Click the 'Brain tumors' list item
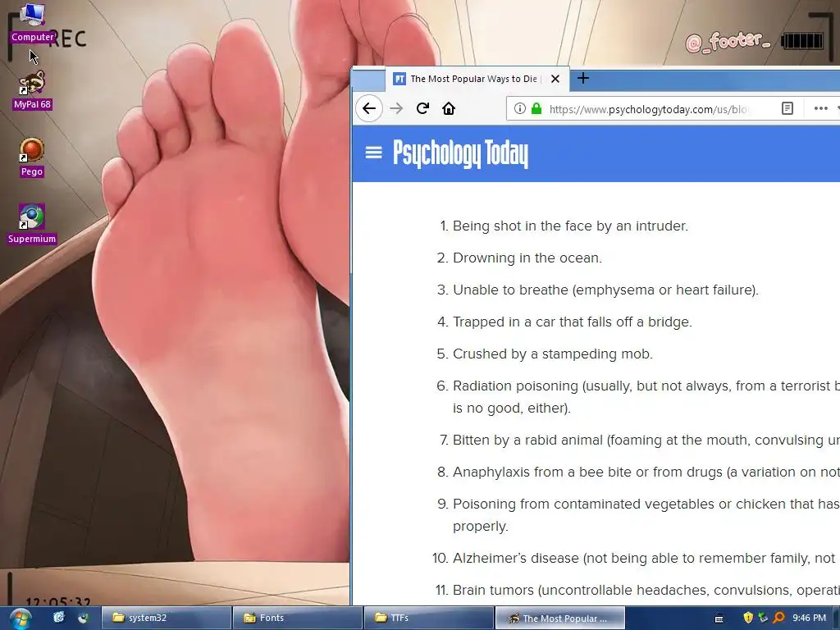 646,591
